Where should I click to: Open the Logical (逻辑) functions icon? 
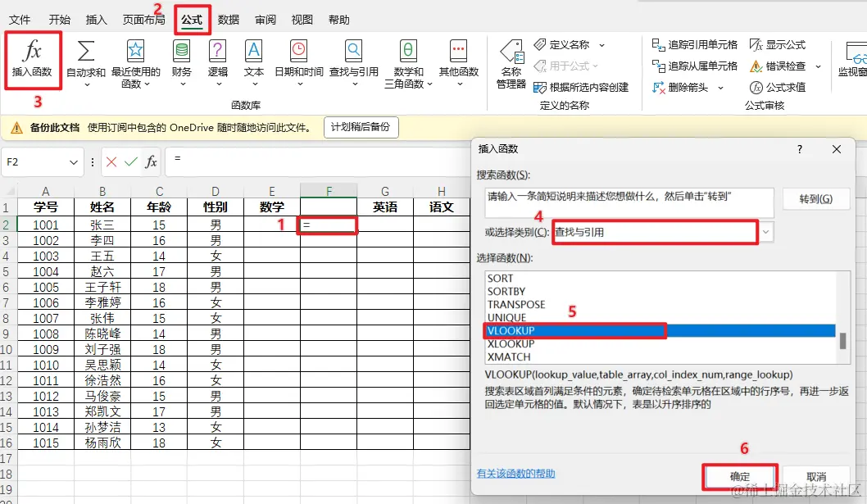tap(218, 51)
